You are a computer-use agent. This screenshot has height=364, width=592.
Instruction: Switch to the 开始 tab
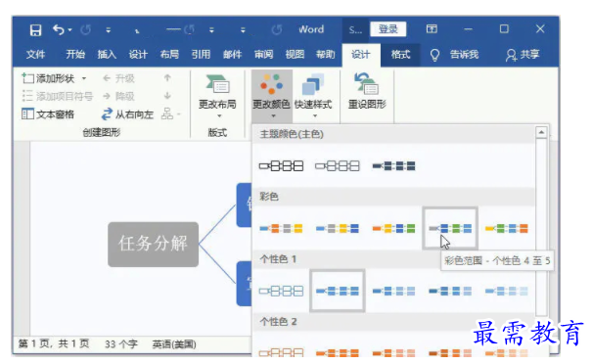[x=75, y=55]
